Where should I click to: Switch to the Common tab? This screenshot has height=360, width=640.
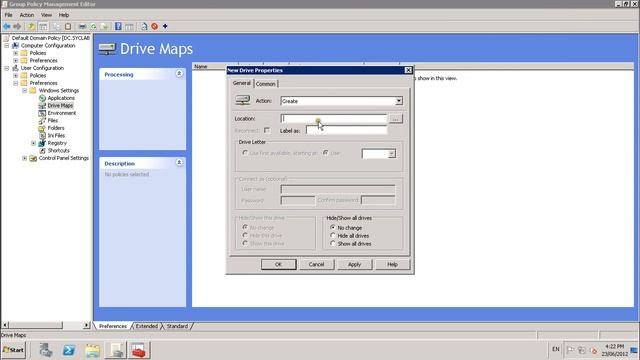click(x=266, y=84)
